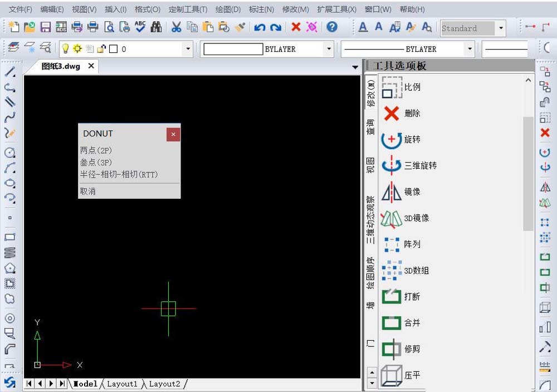
Task: Click the Print preview magnifier icon
Action: [109, 27]
